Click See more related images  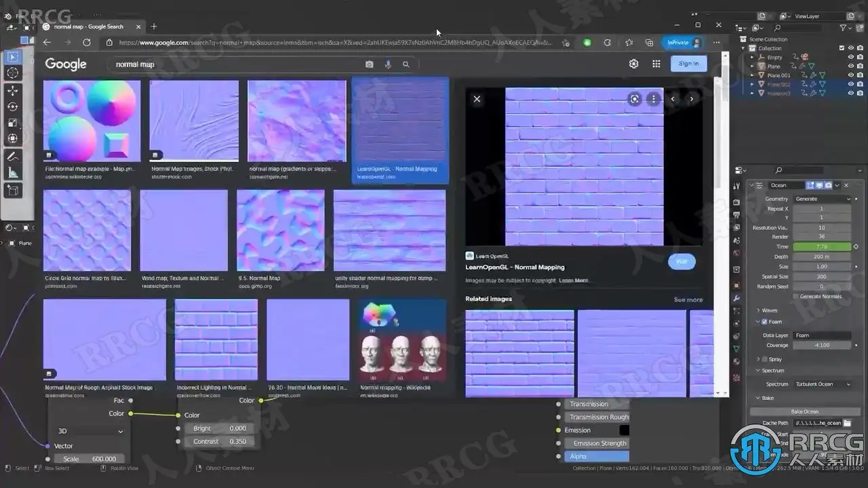pyautogui.click(x=688, y=300)
